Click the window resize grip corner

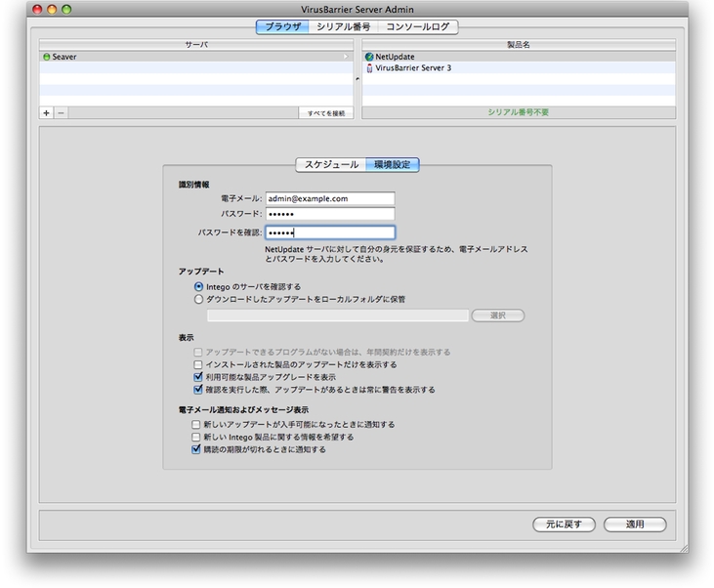(x=684, y=548)
